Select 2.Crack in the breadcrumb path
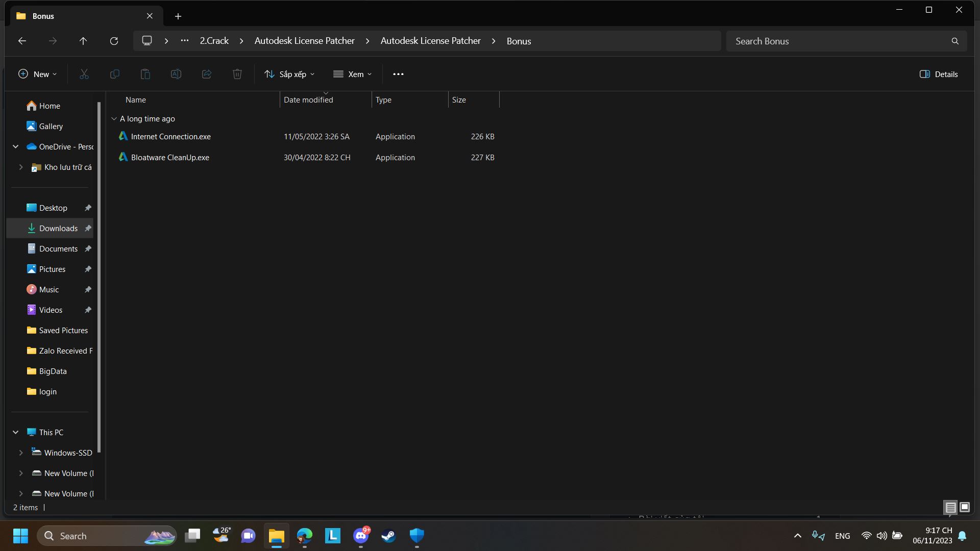This screenshot has height=551, width=980. pyautogui.click(x=214, y=41)
